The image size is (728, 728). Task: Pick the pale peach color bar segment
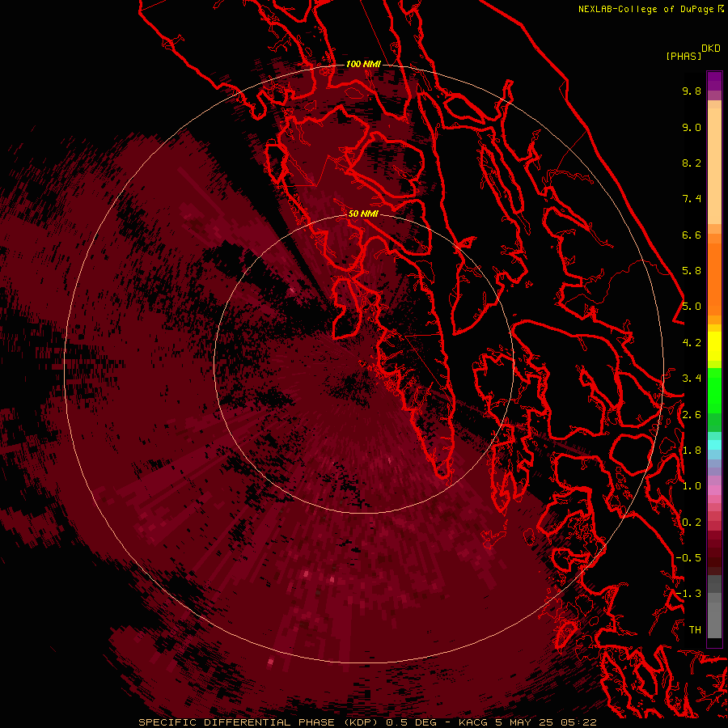tap(714, 166)
